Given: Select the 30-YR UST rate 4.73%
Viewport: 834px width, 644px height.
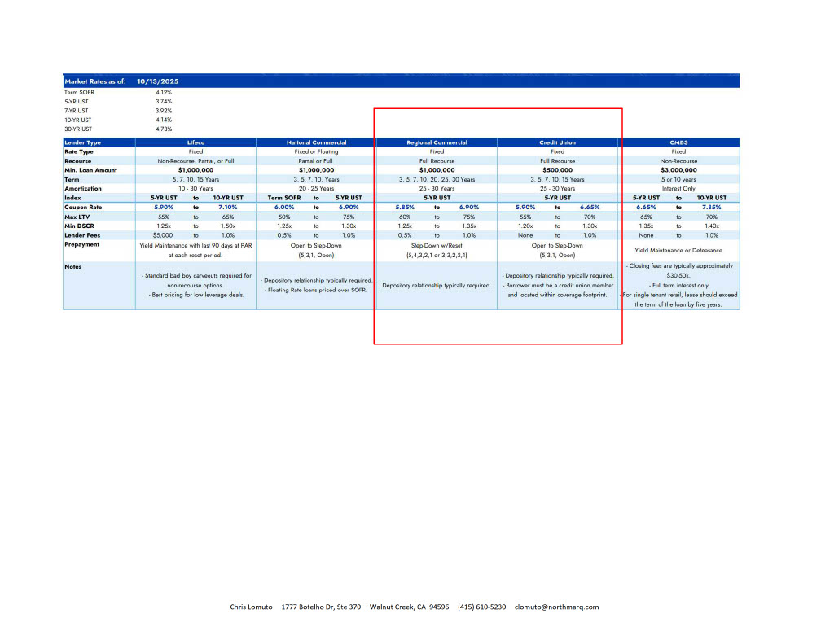Looking at the screenshot, I should coord(163,129).
